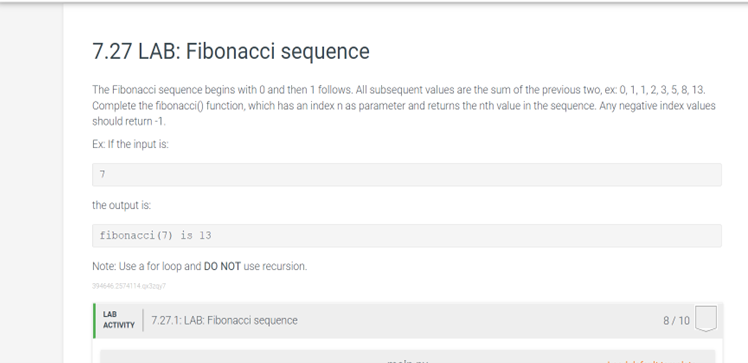748x363 pixels.
Task: Click the sequence example 0, 1, 1, 2, 3, 5, 8, 13
Action: (662, 90)
